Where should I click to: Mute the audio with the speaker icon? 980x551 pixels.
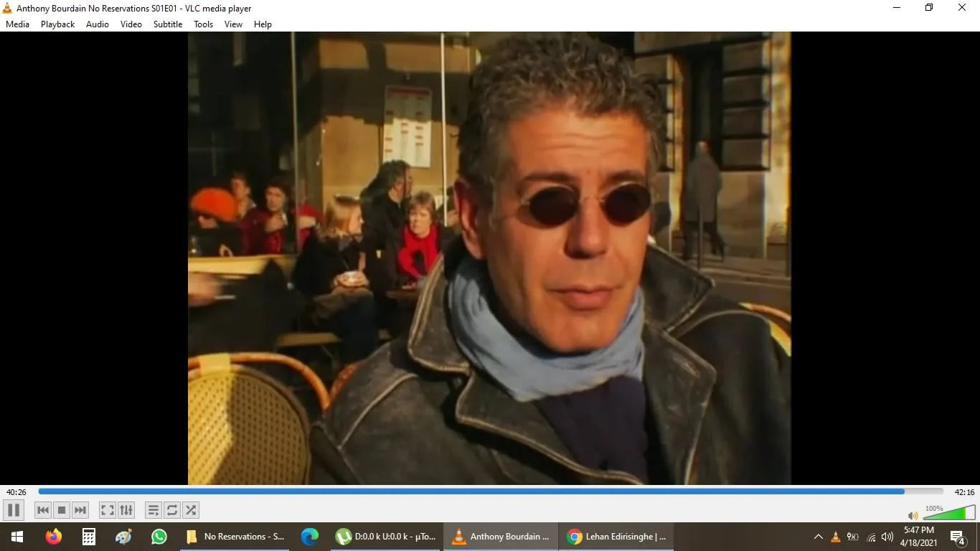[x=913, y=515]
